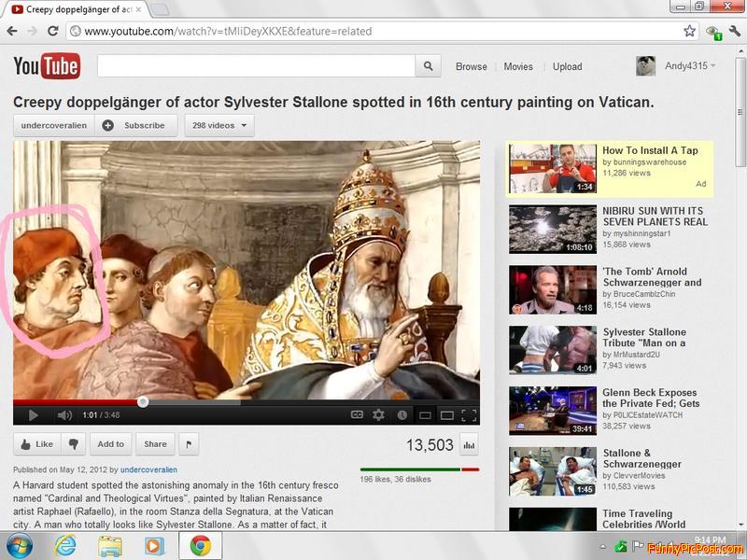Open the Windows Start orb
The image size is (747, 560).
[x=19, y=546]
